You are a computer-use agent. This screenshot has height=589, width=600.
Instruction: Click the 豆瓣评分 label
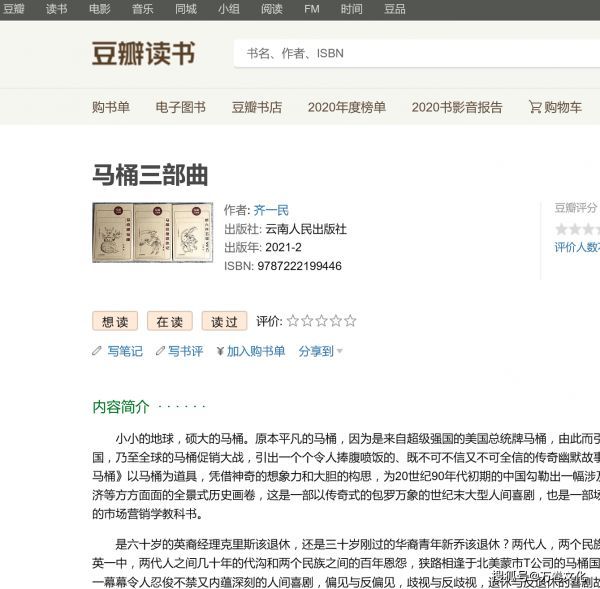(x=576, y=208)
